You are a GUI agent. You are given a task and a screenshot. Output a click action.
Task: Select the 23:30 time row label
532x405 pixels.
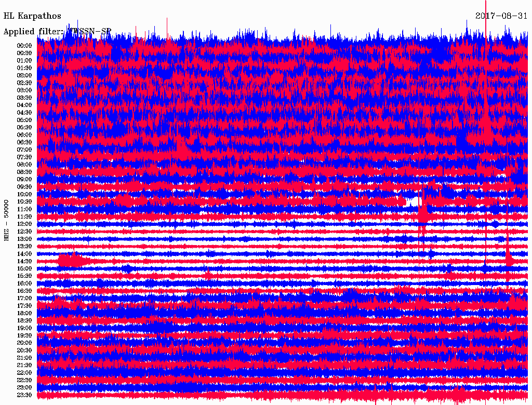pyautogui.click(x=24, y=395)
